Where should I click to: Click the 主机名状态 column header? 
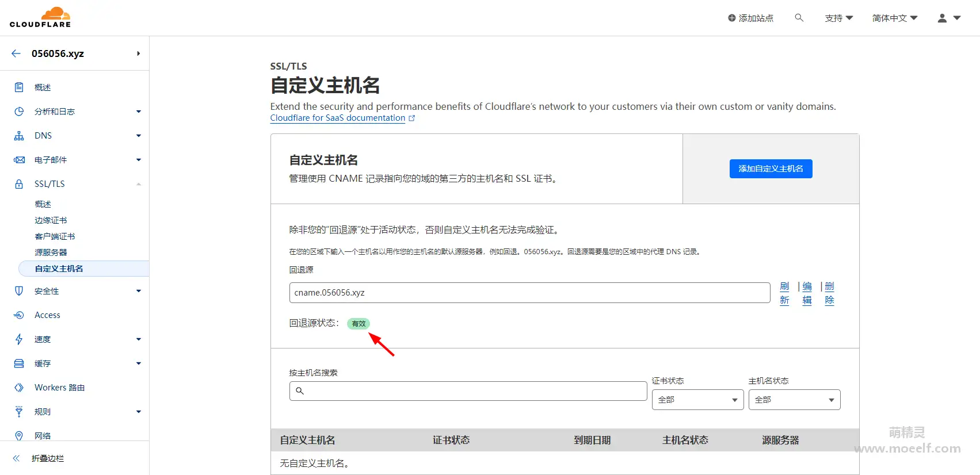(x=685, y=440)
